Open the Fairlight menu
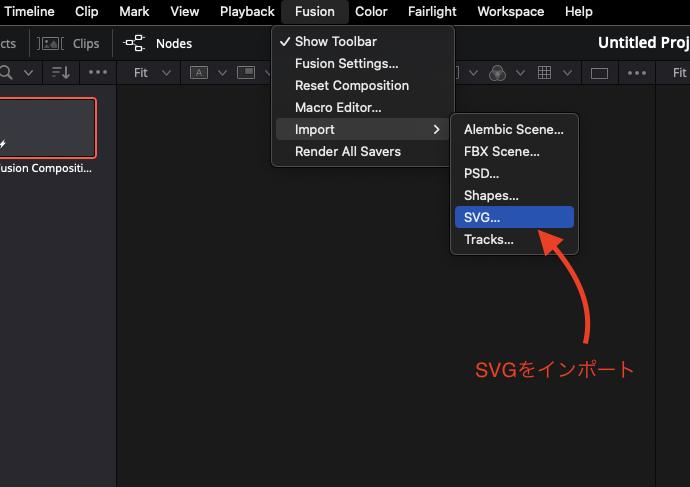Screen dimensions: 690x487 click(x=432, y=12)
